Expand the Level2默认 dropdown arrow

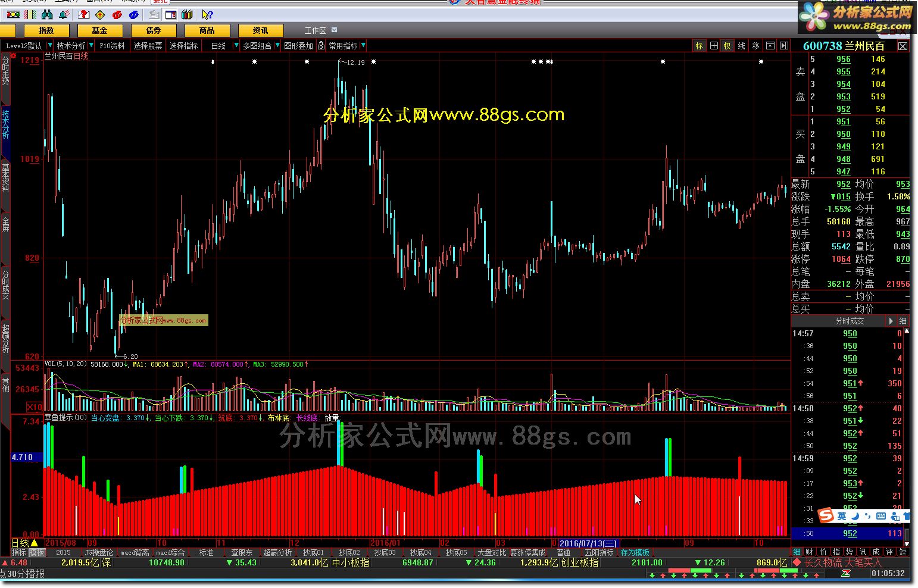tap(50, 45)
